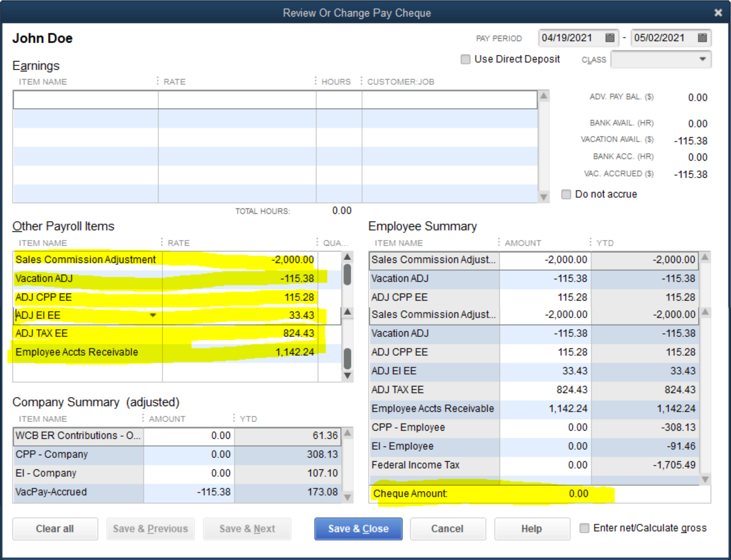Click down arrow of Employee Summary scrollbar

[x=705, y=479]
